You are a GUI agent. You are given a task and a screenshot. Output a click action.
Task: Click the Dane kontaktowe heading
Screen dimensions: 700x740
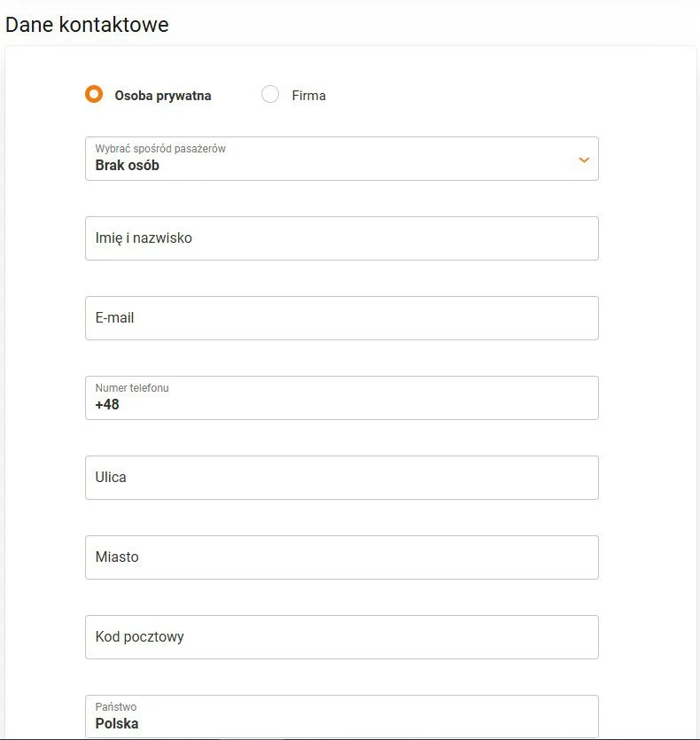87,25
